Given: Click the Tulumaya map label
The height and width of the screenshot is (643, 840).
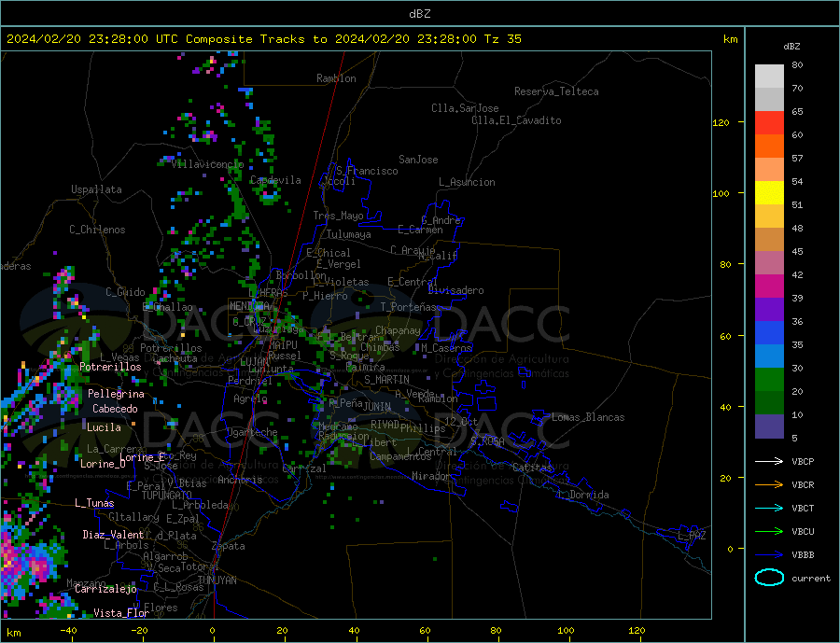Looking at the screenshot, I should [349, 234].
